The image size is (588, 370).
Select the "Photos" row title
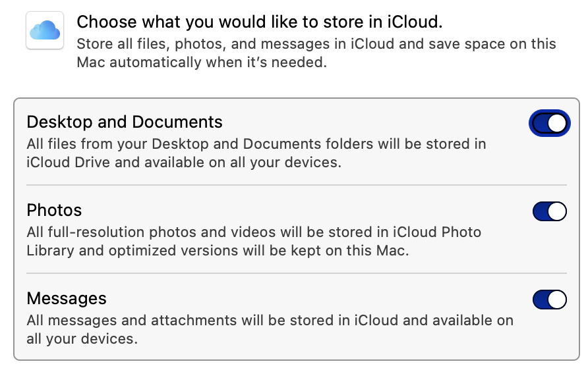click(54, 210)
